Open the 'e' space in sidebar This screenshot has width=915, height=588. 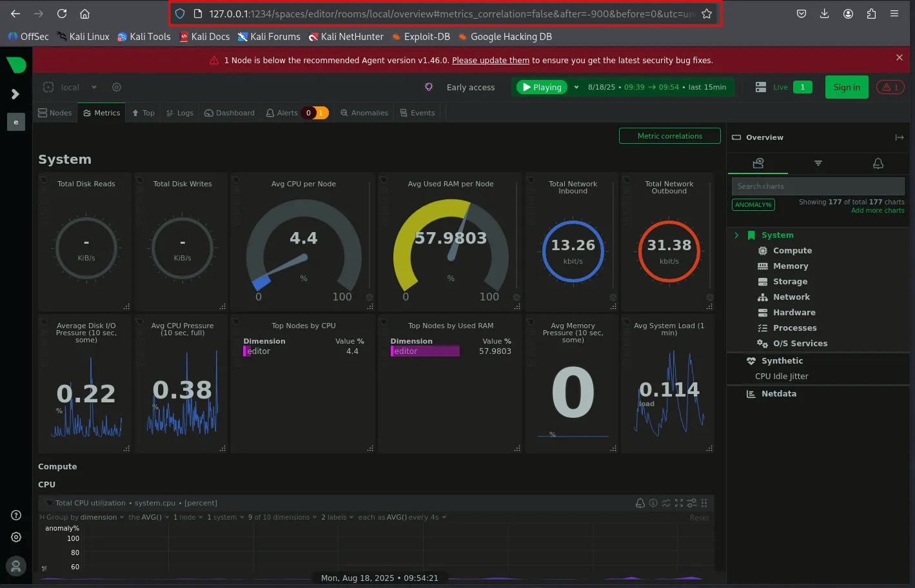tap(16, 122)
